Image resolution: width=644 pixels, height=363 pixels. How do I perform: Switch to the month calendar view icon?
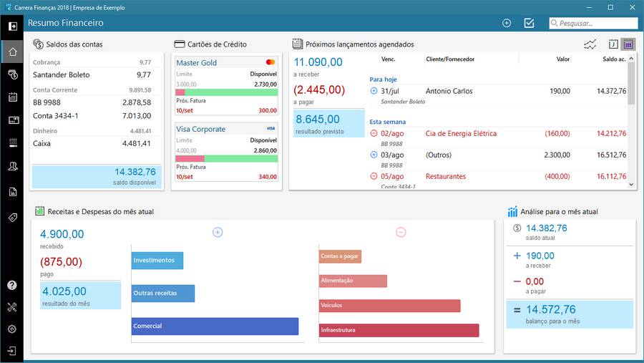pos(628,44)
